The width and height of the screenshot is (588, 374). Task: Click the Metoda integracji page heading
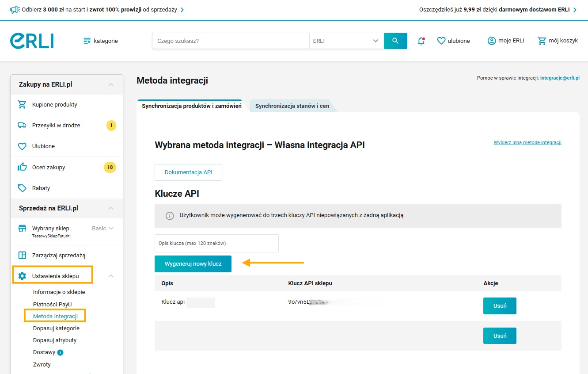click(172, 80)
